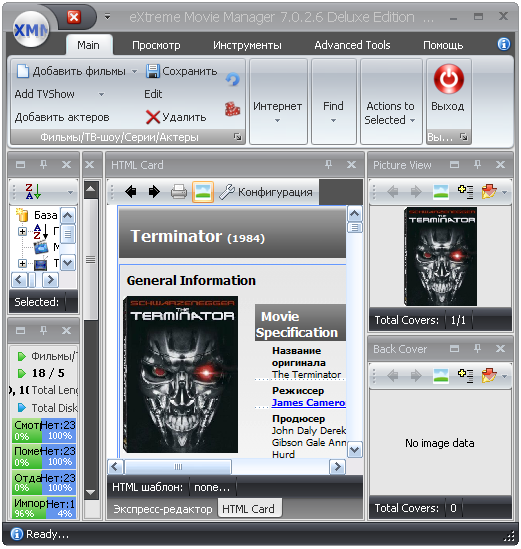
Task: Click the sort Z-A icon in tree panel
Action: [x=33, y=191]
